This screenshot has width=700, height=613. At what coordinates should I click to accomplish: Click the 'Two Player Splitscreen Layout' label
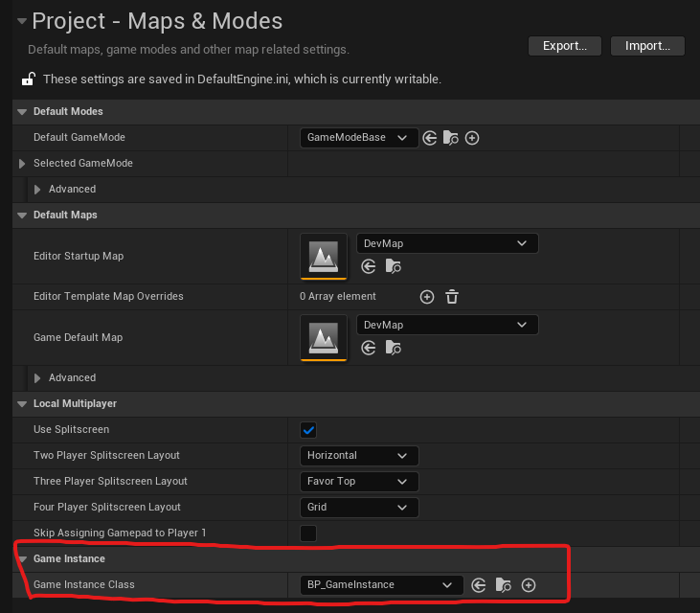pos(106,455)
